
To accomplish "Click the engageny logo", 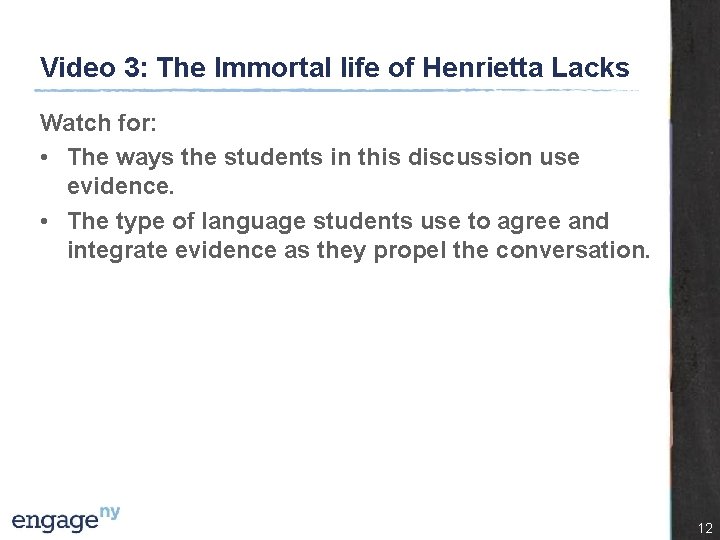I will pyautogui.click(x=66, y=517).
